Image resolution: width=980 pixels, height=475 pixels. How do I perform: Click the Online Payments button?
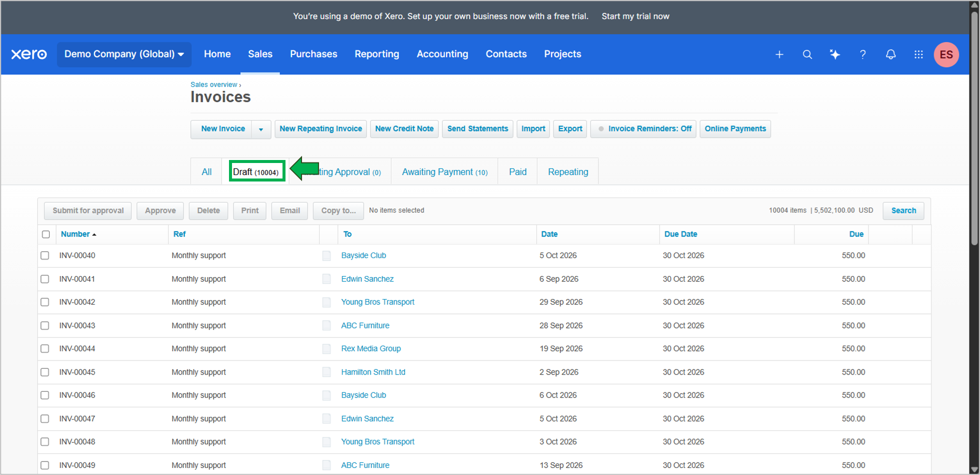pyautogui.click(x=735, y=129)
